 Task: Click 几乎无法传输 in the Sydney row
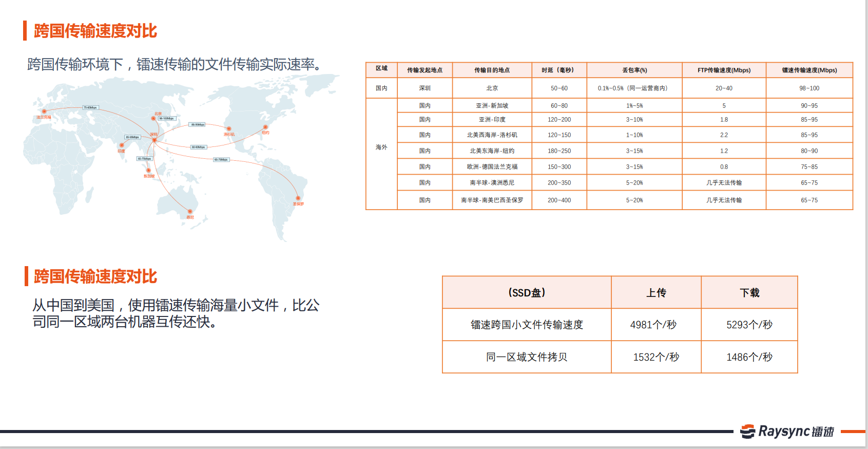point(724,182)
